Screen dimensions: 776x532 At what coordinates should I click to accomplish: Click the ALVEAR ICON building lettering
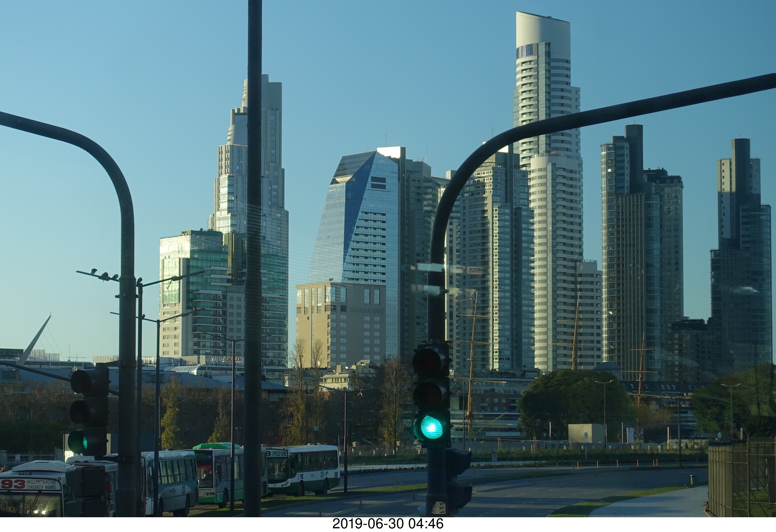[367, 311]
